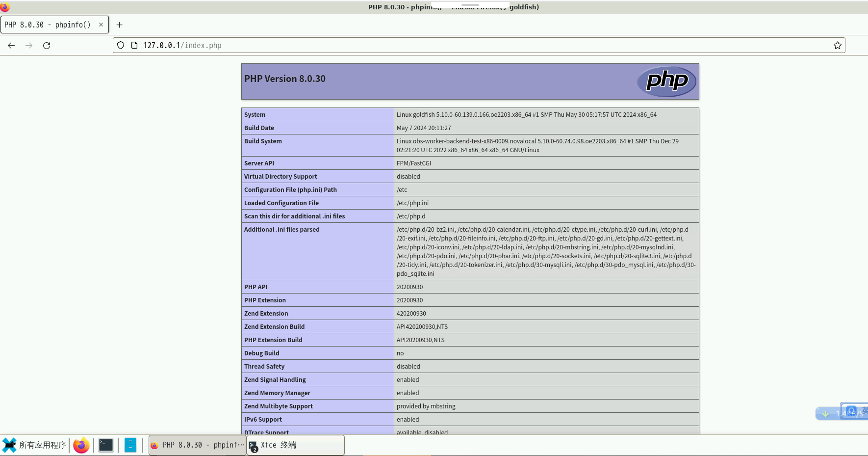Select the Build Date label
The image size is (868, 456).
tap(259, 128)
